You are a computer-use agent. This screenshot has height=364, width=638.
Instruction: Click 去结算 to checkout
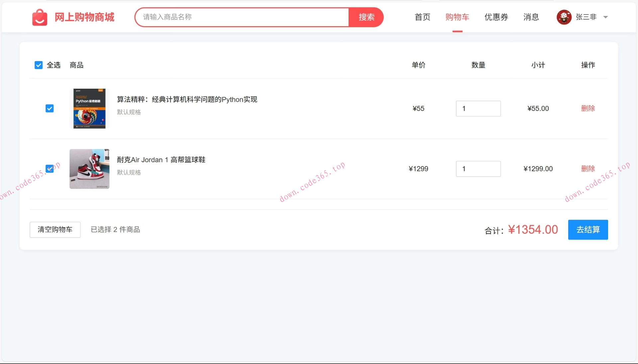(587, 229)
